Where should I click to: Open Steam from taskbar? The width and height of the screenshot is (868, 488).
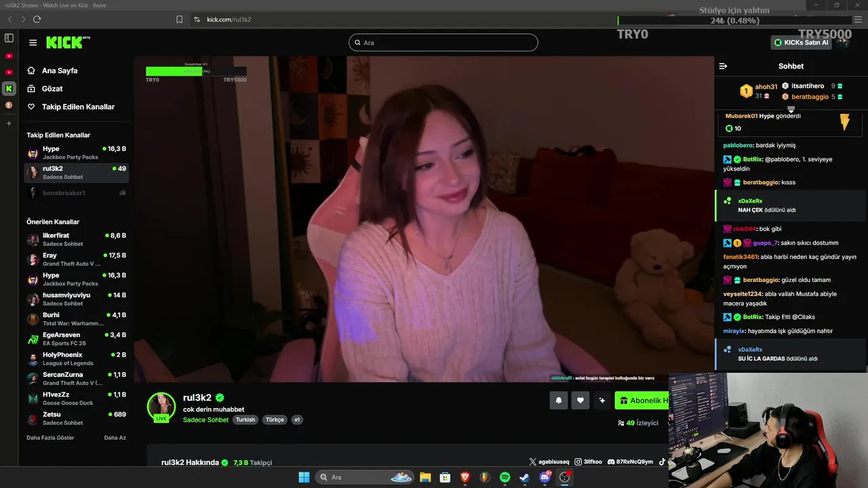click(x=524, y=477)
